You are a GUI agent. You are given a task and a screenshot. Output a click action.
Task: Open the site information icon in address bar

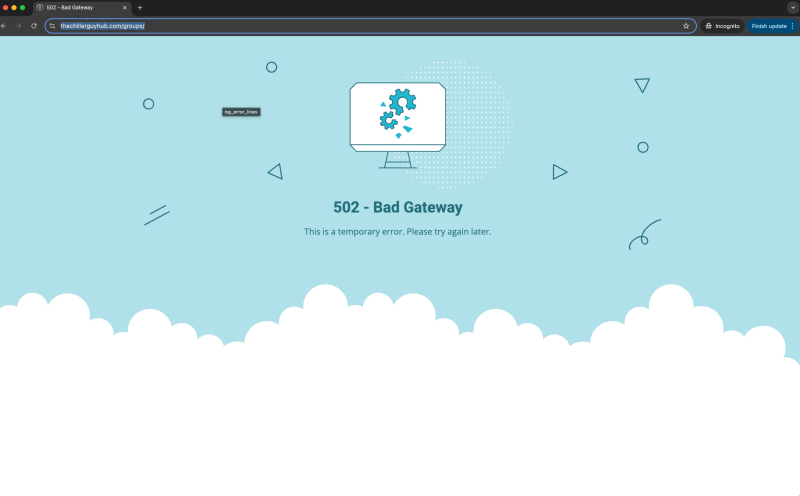click(52, 26)
